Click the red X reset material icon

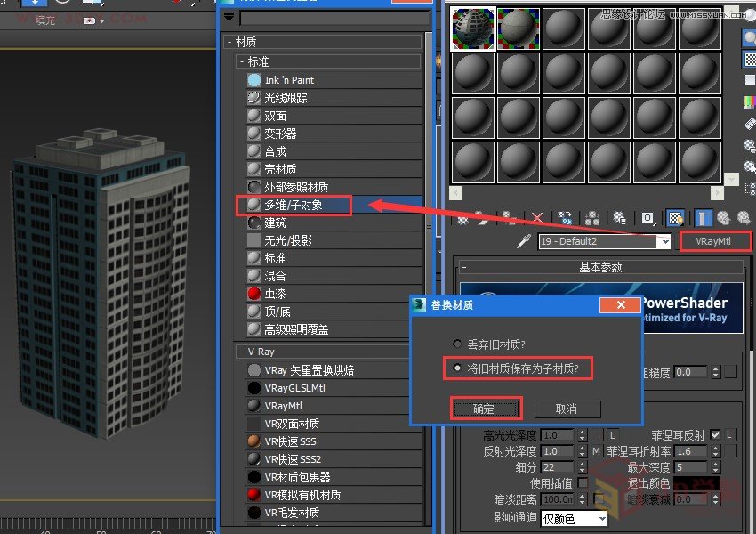536,217
